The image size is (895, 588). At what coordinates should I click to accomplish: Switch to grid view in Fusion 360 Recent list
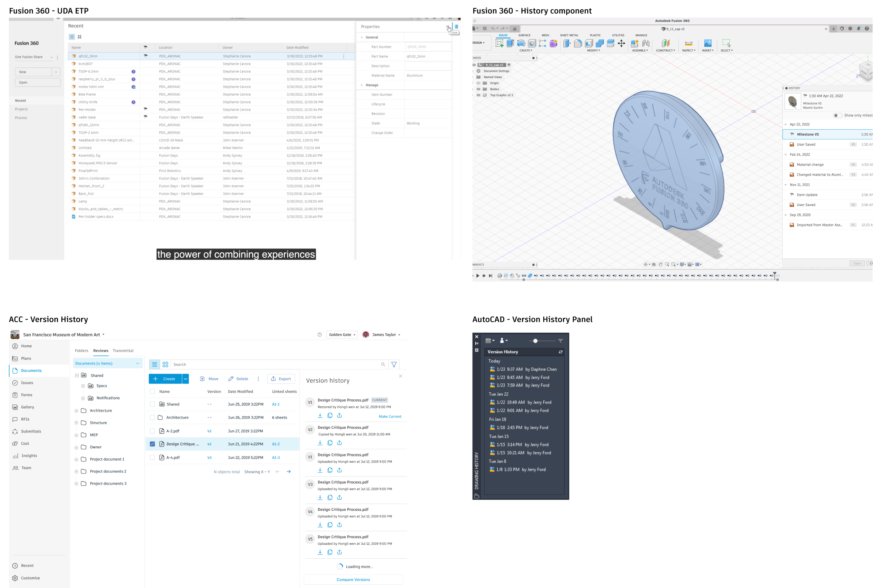80,37
